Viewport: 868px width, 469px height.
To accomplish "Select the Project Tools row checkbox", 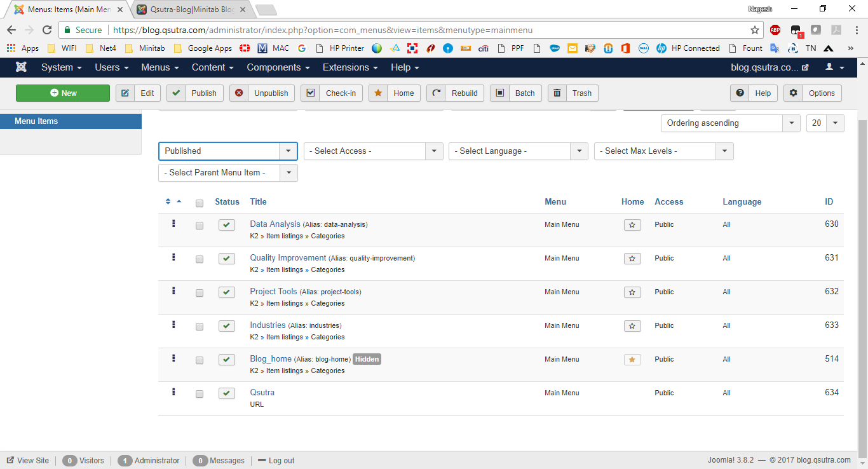I will (x=200, y=293).
